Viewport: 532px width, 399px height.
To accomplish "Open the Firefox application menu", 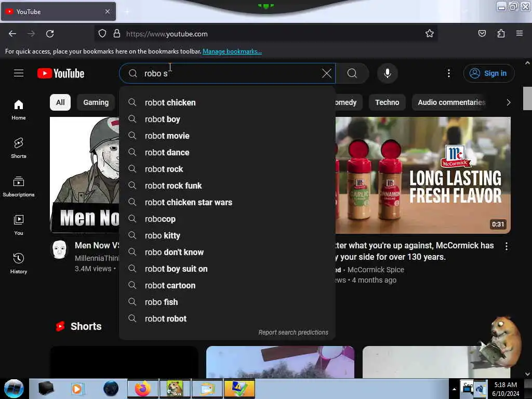I will 520,34.
